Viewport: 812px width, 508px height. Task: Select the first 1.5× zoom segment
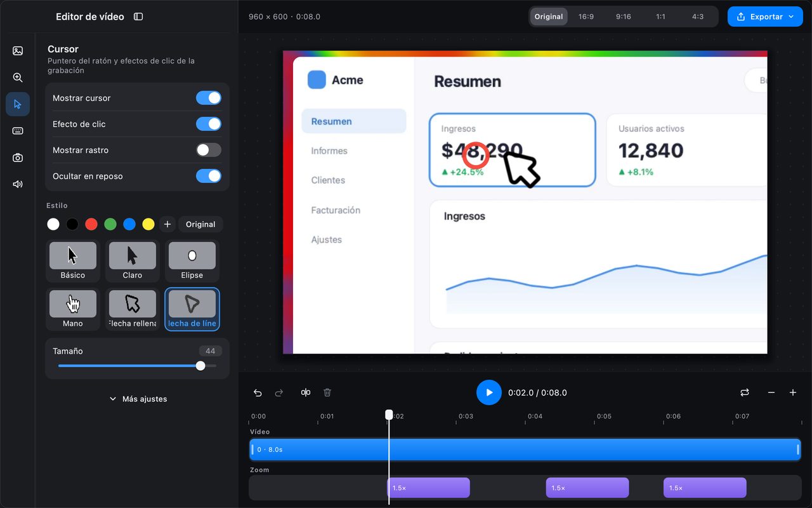[429, 488]
